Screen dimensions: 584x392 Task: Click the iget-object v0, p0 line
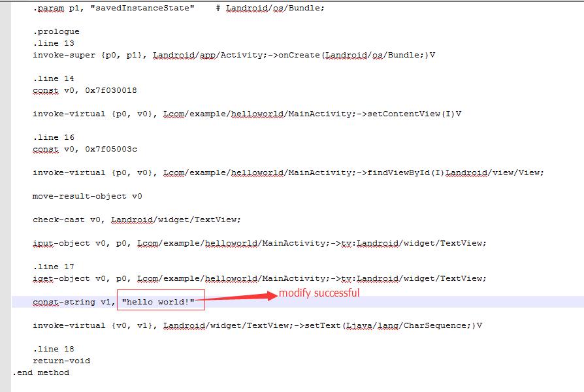pyautogui.click(x=259, y=279)
